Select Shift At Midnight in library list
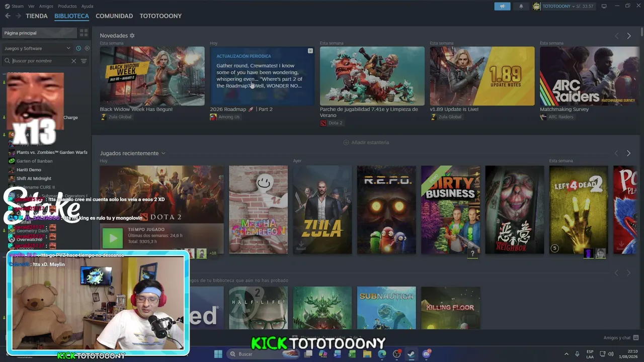This screenshot has height=362, width=644. coord(34,178)
